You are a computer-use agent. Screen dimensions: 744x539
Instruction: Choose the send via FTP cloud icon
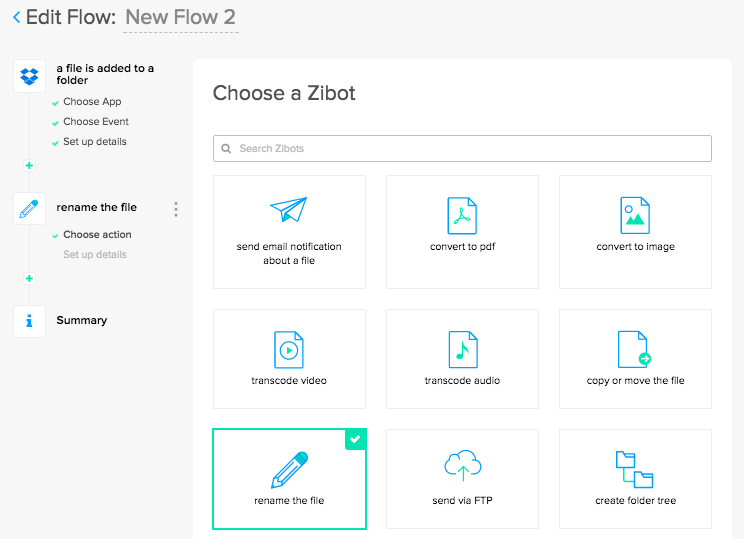(x=462, y=467)
